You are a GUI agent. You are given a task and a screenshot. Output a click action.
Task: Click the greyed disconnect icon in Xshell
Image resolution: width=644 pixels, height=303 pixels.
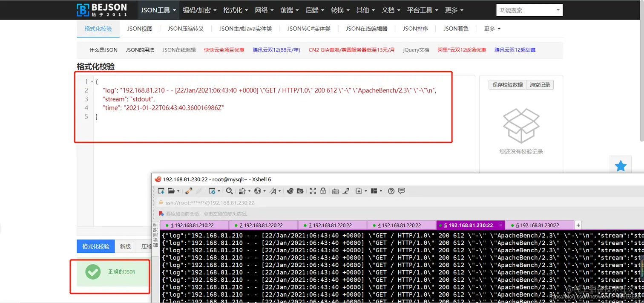click(x=198, y=191)
